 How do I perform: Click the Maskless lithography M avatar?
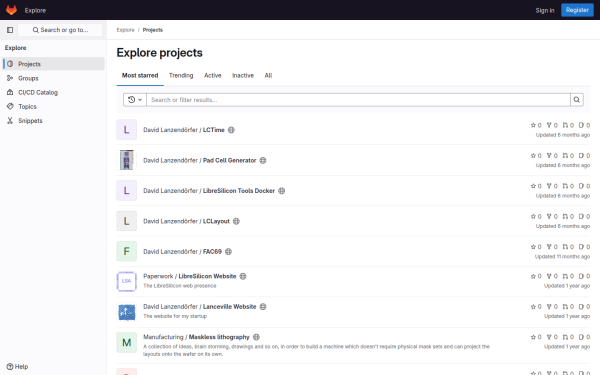(x=127, y=342)
